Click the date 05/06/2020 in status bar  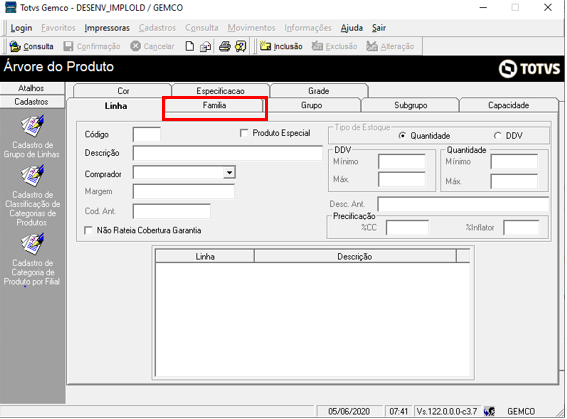coord(349,411)
